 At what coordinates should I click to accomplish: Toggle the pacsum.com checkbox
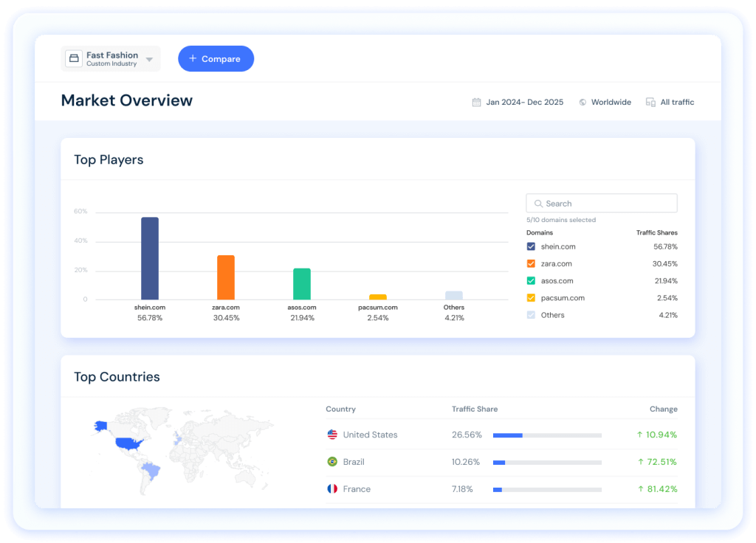[x=531, y=298]
